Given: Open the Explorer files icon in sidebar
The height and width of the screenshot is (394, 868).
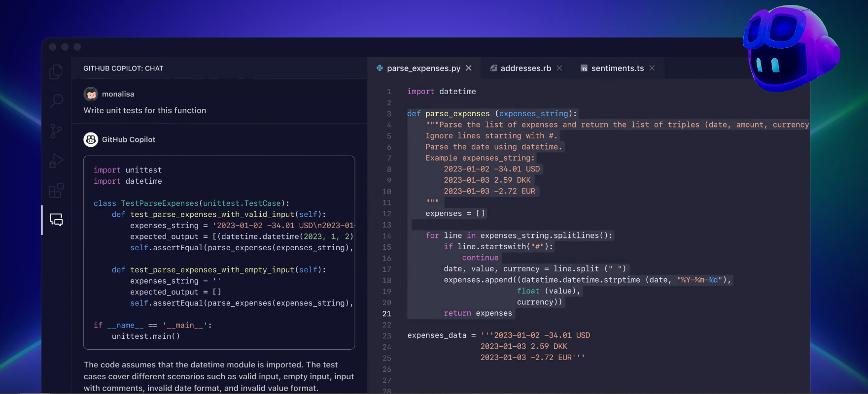Looking at the screenshot, I should point(56,72).
